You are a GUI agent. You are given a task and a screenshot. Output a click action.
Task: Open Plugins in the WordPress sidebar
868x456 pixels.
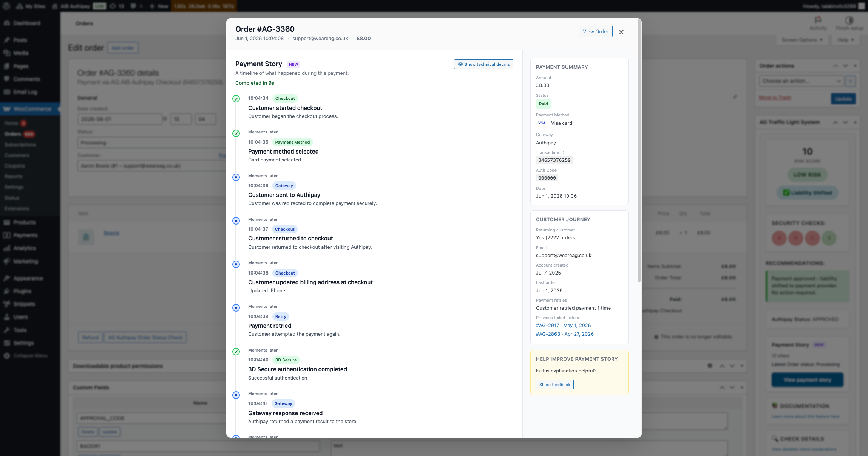(x=22, y=291)
